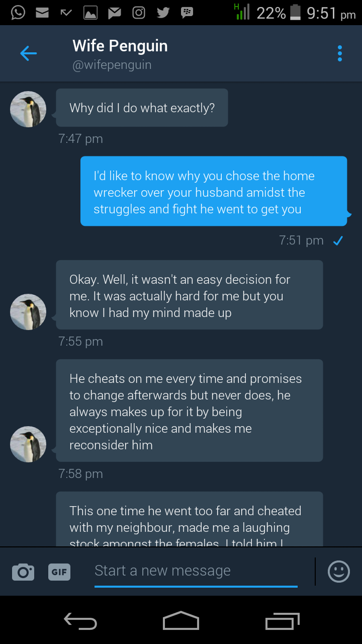This screenshot has height=644, width=362.
Task: Focus the 'Start a new message' field
Action: pos(196,572)
